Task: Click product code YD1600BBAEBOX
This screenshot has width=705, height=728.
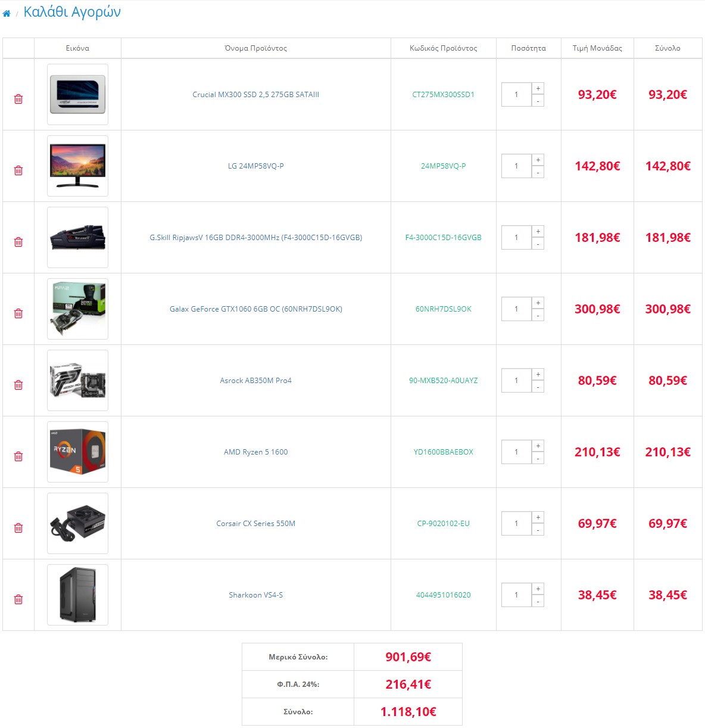Action: pyautogui.click(x=444, y=452)
